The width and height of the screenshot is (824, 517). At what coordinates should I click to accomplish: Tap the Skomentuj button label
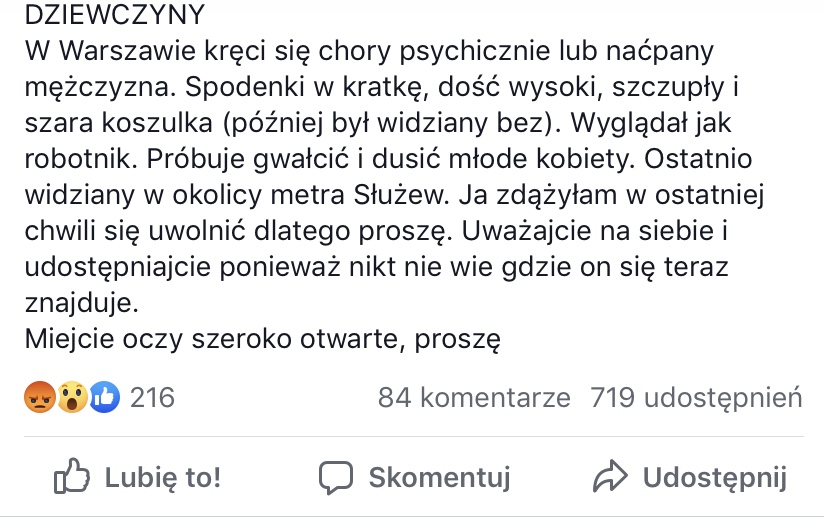pos(439,477)
